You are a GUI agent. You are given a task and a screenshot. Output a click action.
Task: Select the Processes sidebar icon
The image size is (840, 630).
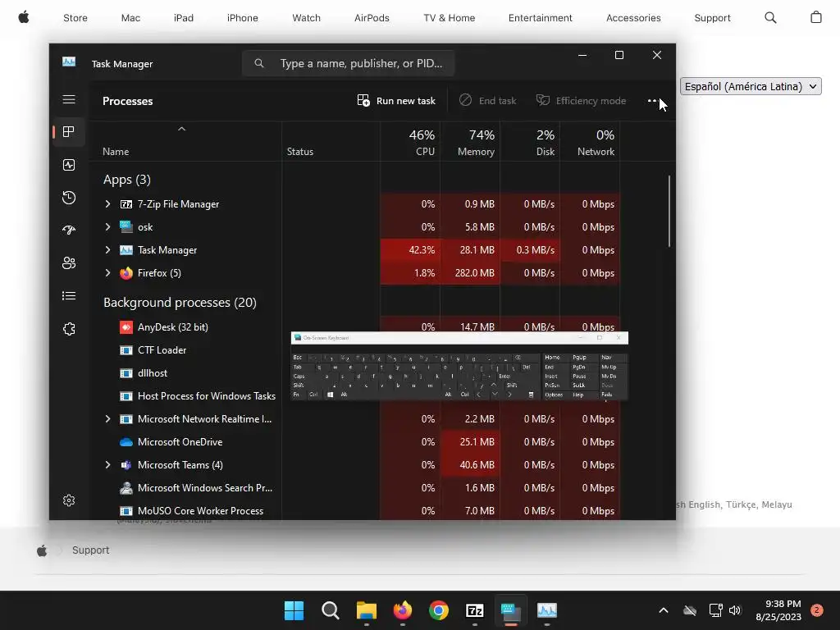69,132
